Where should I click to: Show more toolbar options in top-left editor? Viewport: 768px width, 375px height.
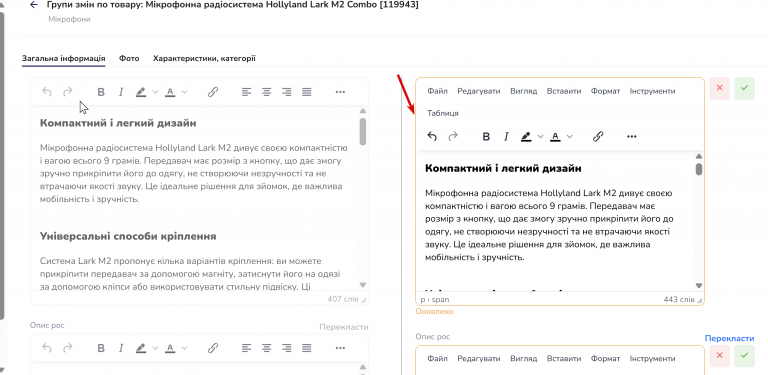pyautogui.click(x=340, y=92)
